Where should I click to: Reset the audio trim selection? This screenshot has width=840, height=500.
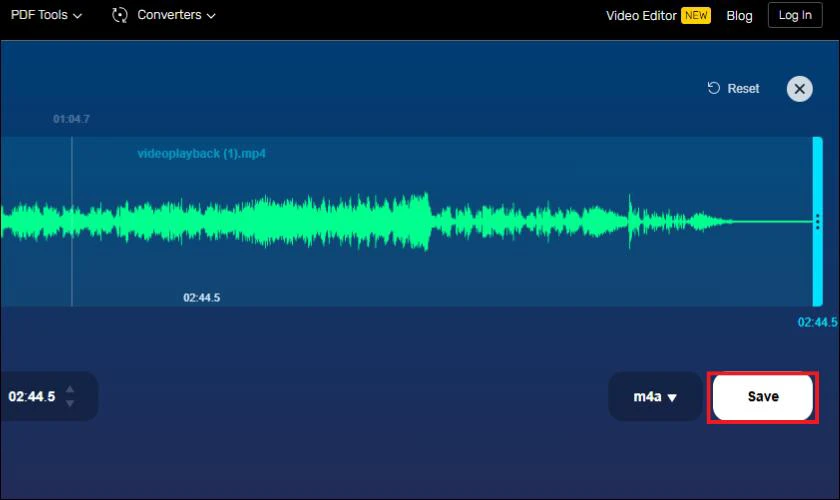click(733, 88)
